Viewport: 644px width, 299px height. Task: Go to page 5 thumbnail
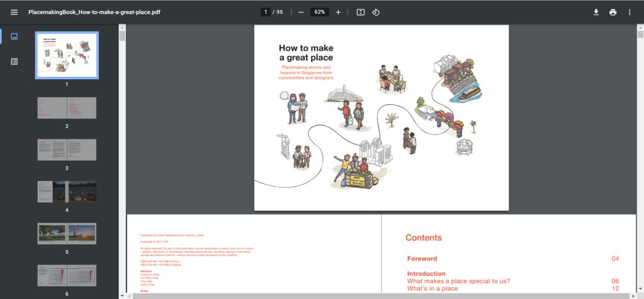(x=67, y=233)
